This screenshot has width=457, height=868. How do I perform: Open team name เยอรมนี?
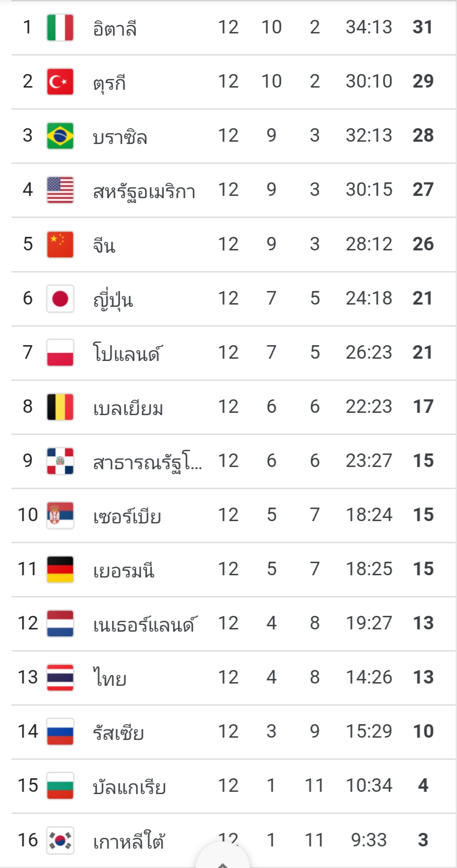[124, 570]
